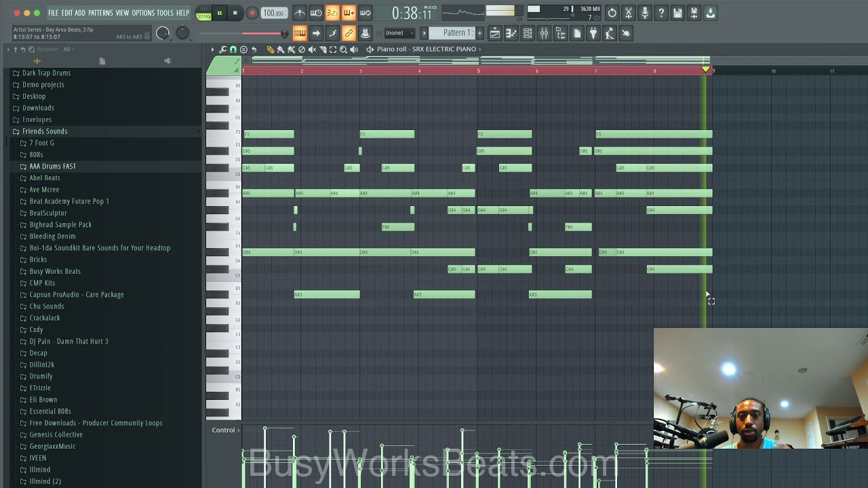Open the AAA Drums FAST folder
Screen dimensions: 868x488
click(52, 166)
